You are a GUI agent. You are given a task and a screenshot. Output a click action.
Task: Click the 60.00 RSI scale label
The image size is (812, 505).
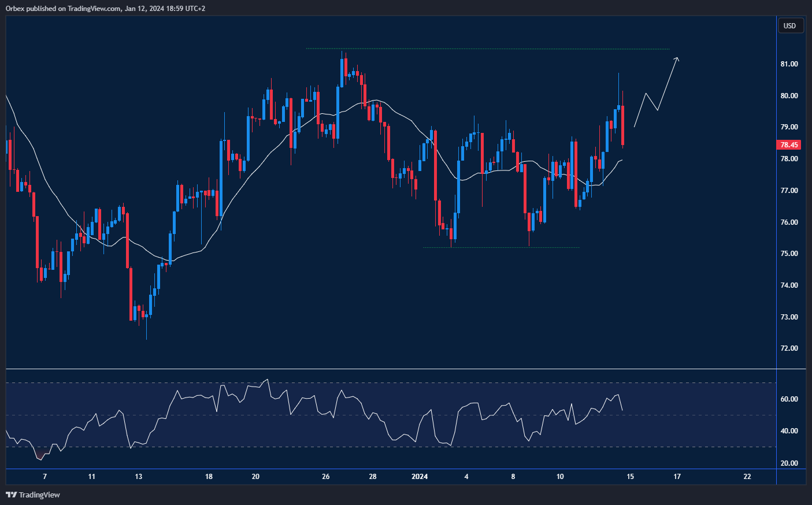(x=789, y=399)
